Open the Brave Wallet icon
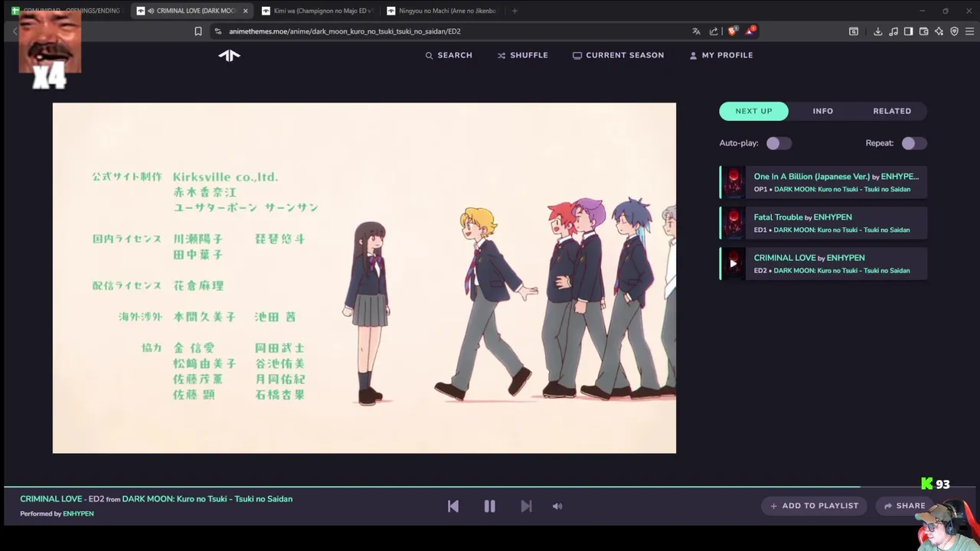980x551 pixels. pyautogui.click(x=924, y=31)
